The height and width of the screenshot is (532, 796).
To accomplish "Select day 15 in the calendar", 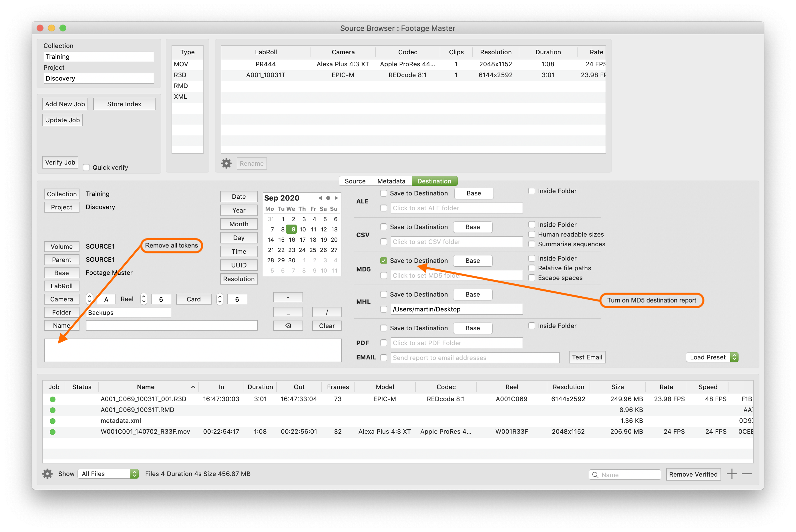I will [281, 240].
